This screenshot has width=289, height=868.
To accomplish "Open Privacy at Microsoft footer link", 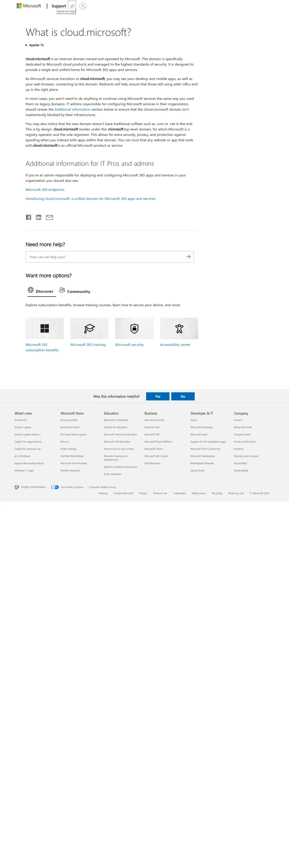I will (245, 442).
